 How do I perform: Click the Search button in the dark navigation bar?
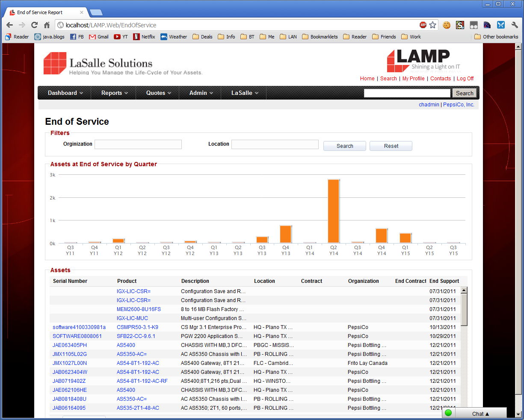[465, 93]
